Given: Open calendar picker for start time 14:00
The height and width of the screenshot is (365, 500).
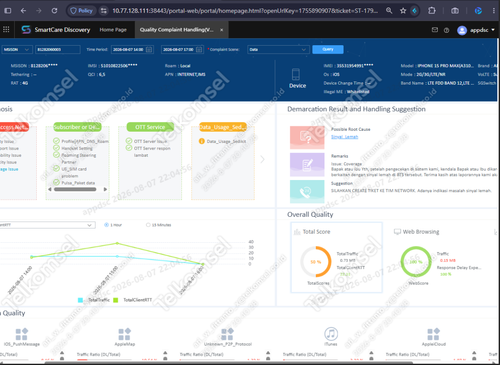Looking at the screenshot, I should click(149, 50).
